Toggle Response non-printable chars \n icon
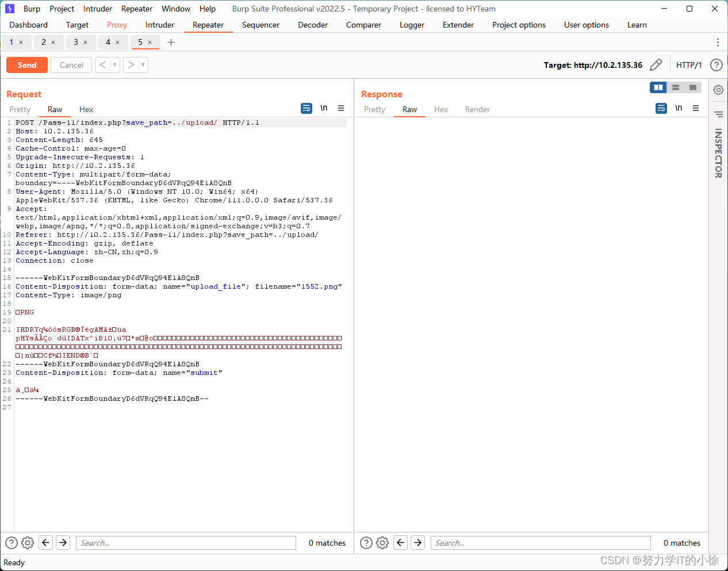This screenshot has width=728, height=571. pos(679,108)
